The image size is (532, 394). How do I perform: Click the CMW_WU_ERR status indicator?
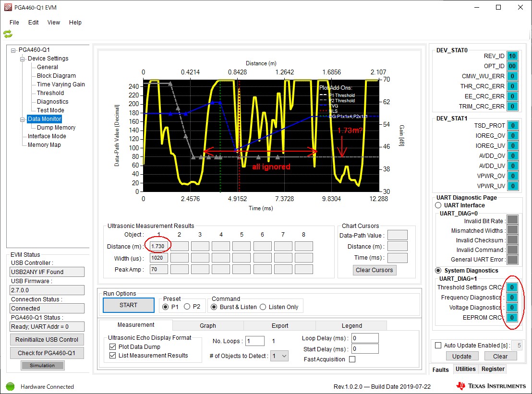click(512, 76)
